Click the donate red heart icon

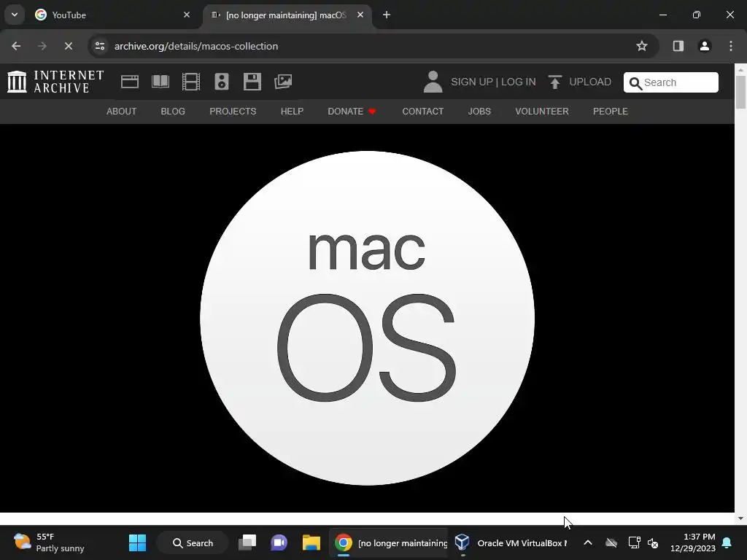click(x=372, y=112)
